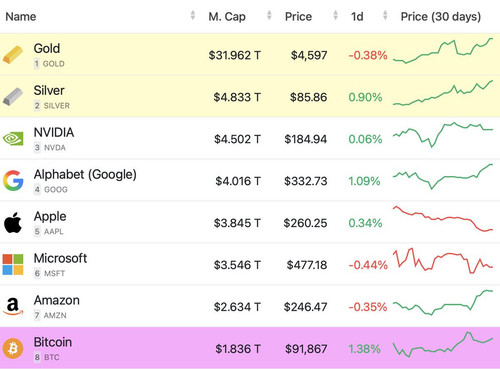Select market cap $31.962 T

[x=235, y=55]
